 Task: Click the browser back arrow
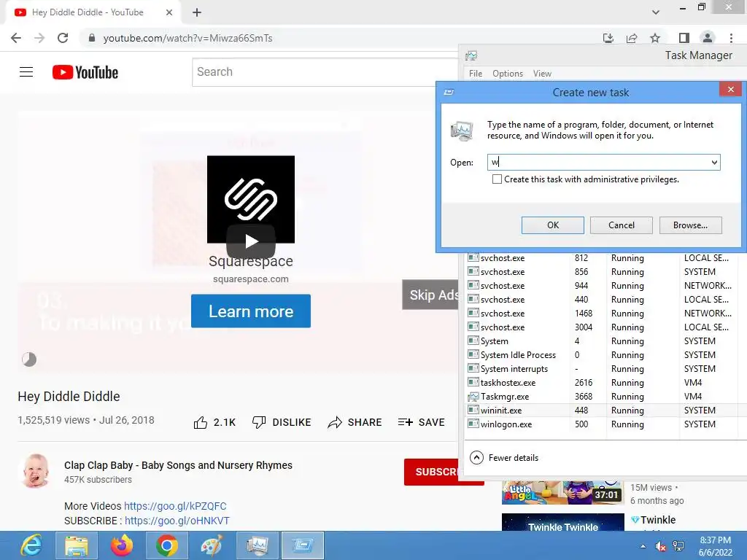[x=16, y=38]
